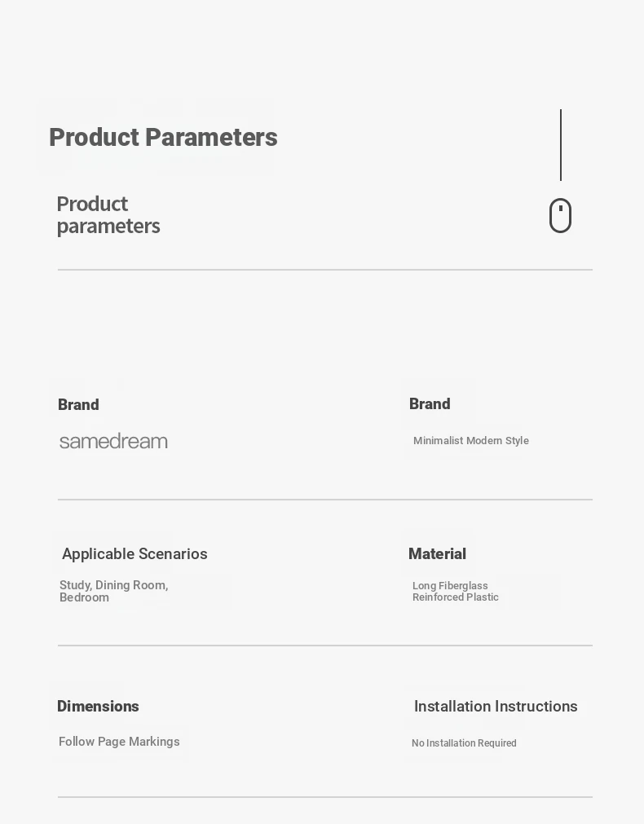The width and height of the screenshot is (644, 824).
Task: Click the divider line below Material row
Action: 325,645
